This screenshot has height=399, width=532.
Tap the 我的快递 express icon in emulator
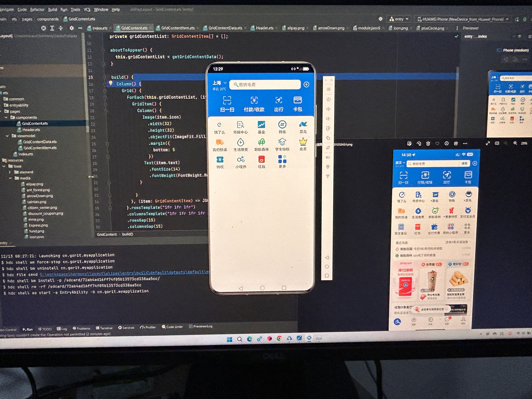pos(219,142)
